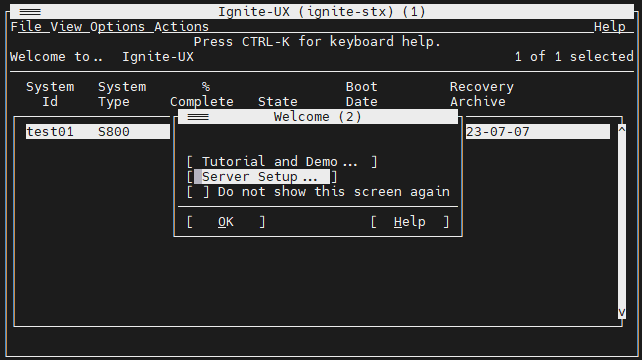Click the System Id column header
The height and width of the screenshot is (360, 642).
click(x=50, y=94)
